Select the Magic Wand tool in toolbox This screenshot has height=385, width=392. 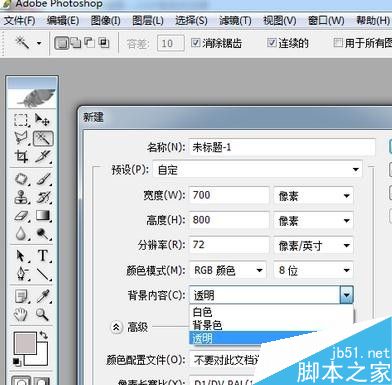pos(43,138)
